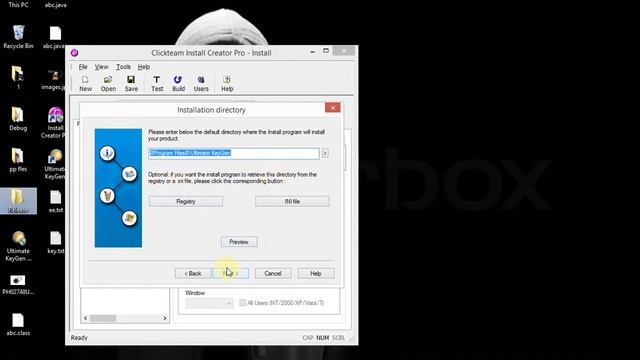Select the ee.txt file icon
The height and width of the screenshot is (360, 640).
(x=56, y=202)
